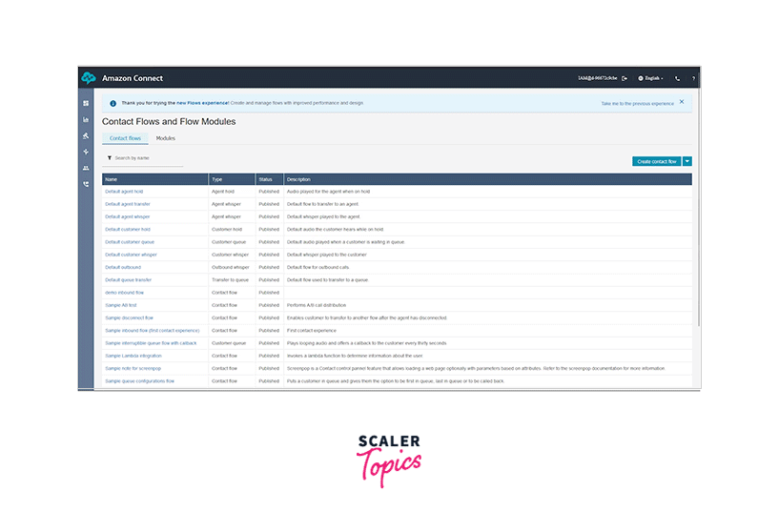This screenshot has height=532, width=778.
Task: Switch to the Modules tab
Action: point(165,138)
